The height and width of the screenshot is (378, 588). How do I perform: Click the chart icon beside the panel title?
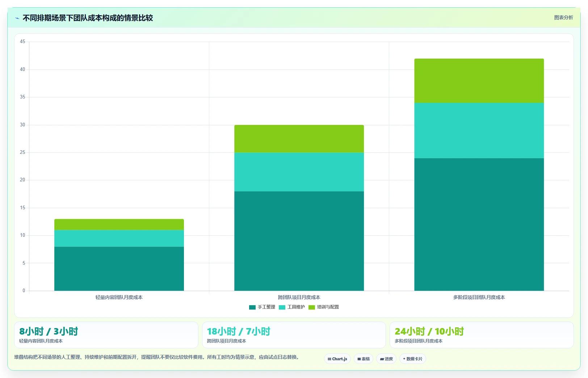click(x=17, y=18)
